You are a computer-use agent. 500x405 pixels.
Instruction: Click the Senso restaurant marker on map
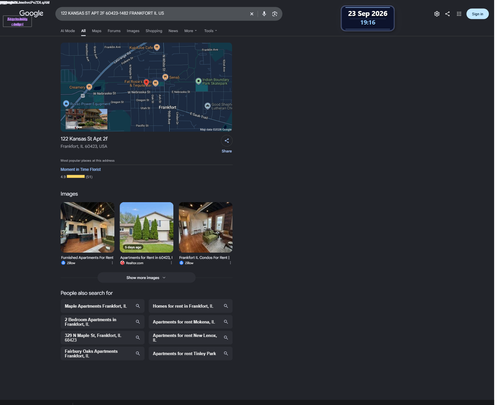point(165,77)
